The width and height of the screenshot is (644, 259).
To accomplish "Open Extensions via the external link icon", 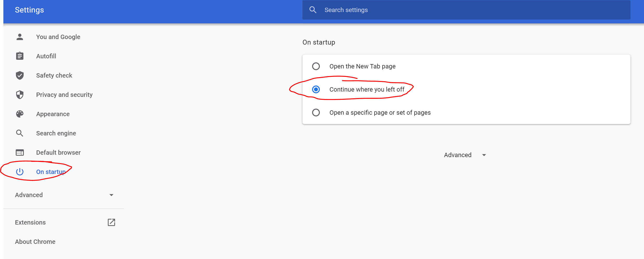I will coord(111,222).
